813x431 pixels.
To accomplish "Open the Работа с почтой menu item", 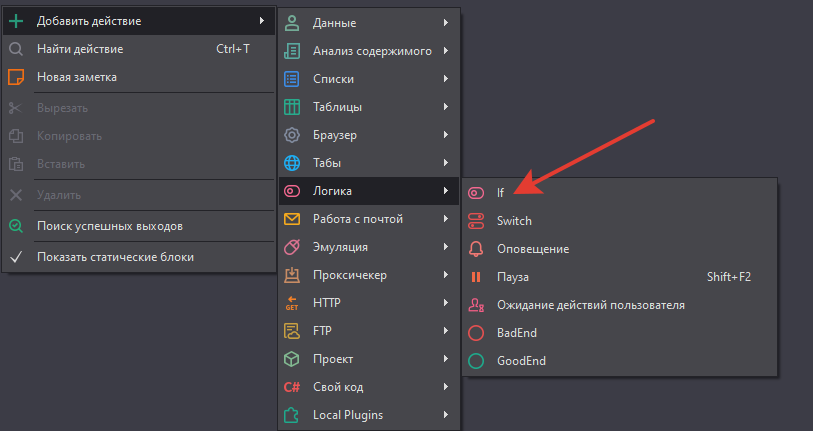I will tap(357, 218).
